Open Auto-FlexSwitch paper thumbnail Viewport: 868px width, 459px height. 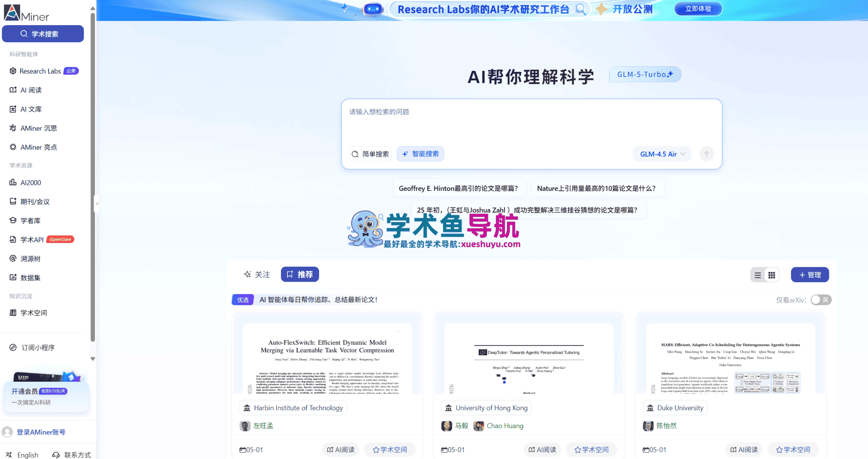327,359
